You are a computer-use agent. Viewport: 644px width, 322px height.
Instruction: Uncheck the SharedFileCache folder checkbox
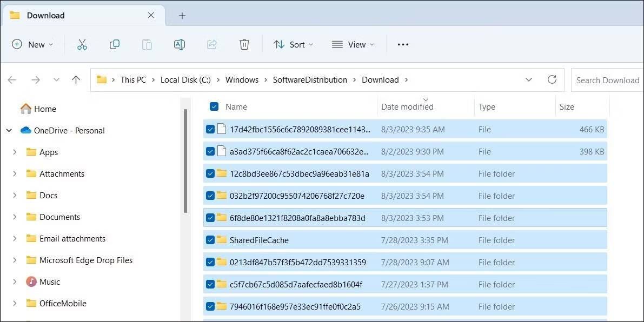pyautogui.click(x=210, y=240)
